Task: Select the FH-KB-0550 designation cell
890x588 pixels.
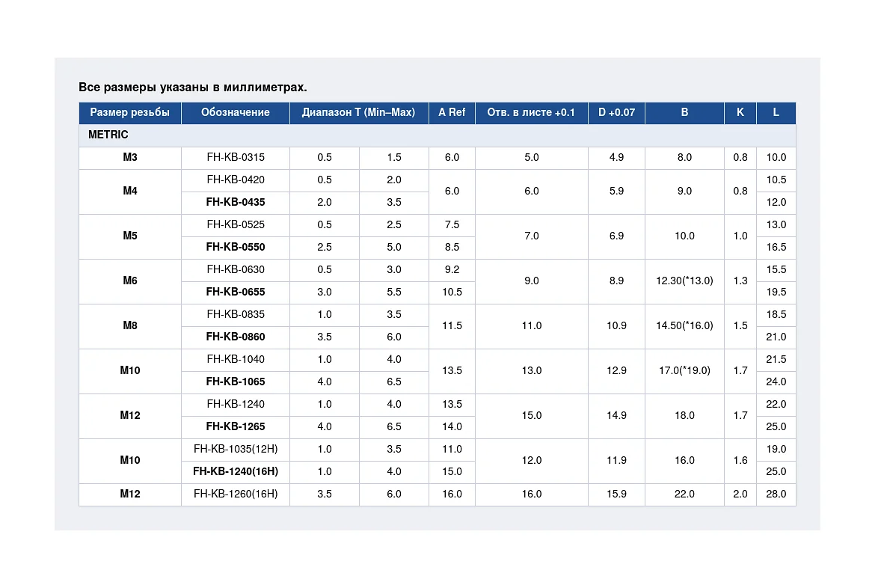Action: [236, 247]
